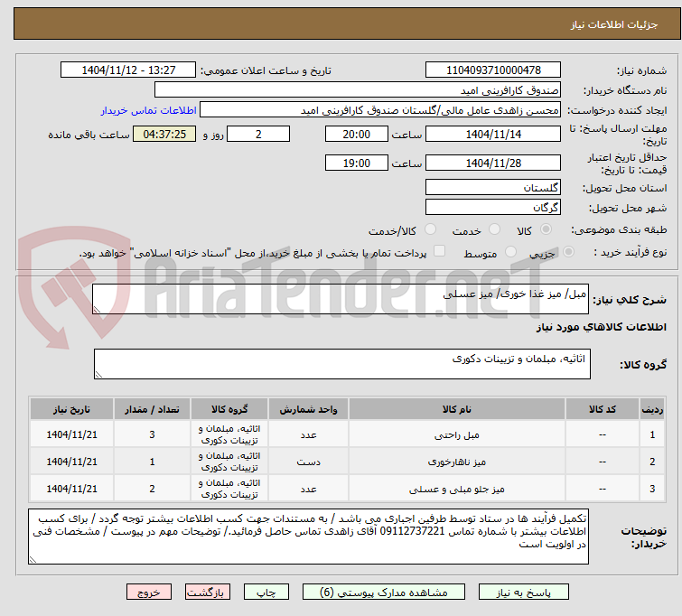Screen dimensions: 682x616
Task: Click the خروج exit button
Action: coord(149,593)
